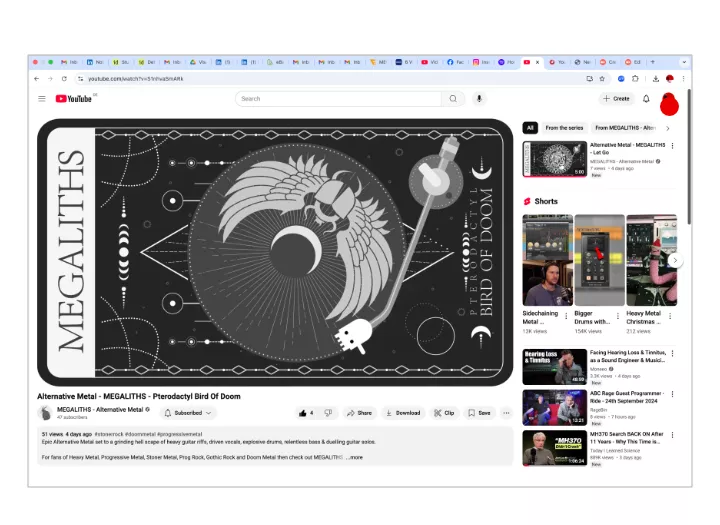Open the account avatar menu
Viewport: 720px width, 525px height.
[x=669, y=104]
